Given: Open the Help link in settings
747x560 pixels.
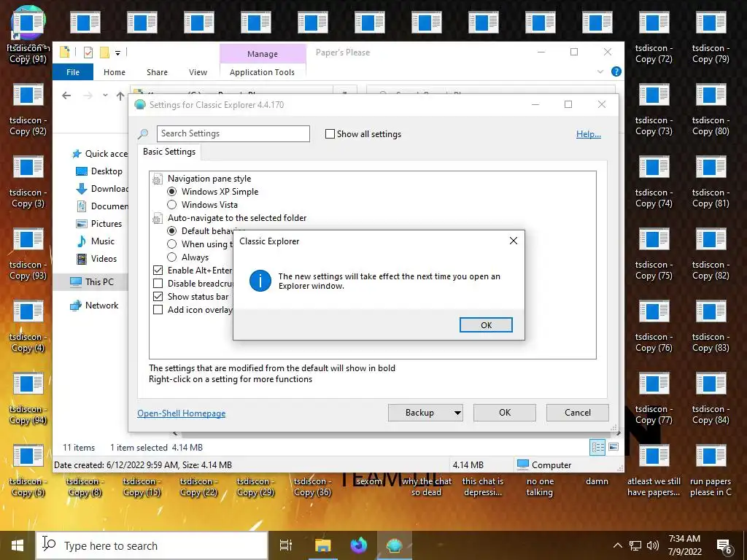Looking at the screenshot, I should pyautogui.click(x=589, y=134).
